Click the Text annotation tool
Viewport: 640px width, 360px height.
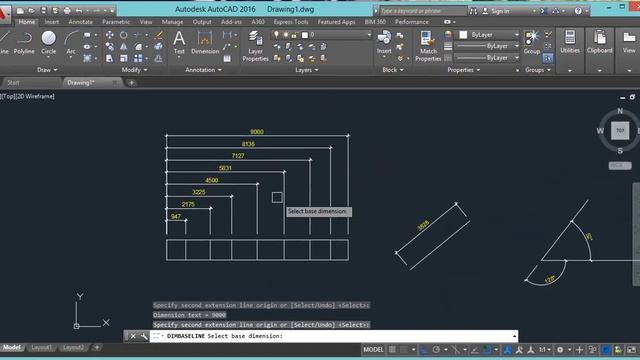[179, 43]
